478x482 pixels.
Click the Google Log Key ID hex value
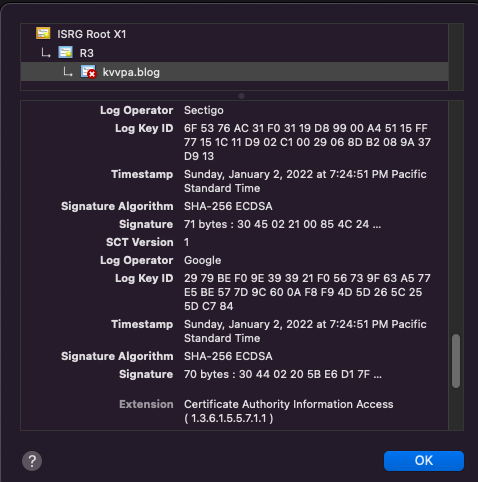(x=307, y=292)
